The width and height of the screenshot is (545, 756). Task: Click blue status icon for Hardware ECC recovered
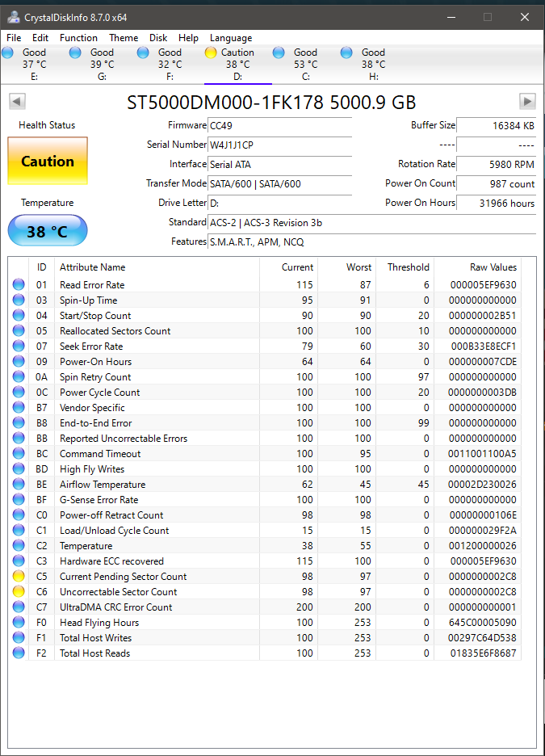(x=19, y=561)
